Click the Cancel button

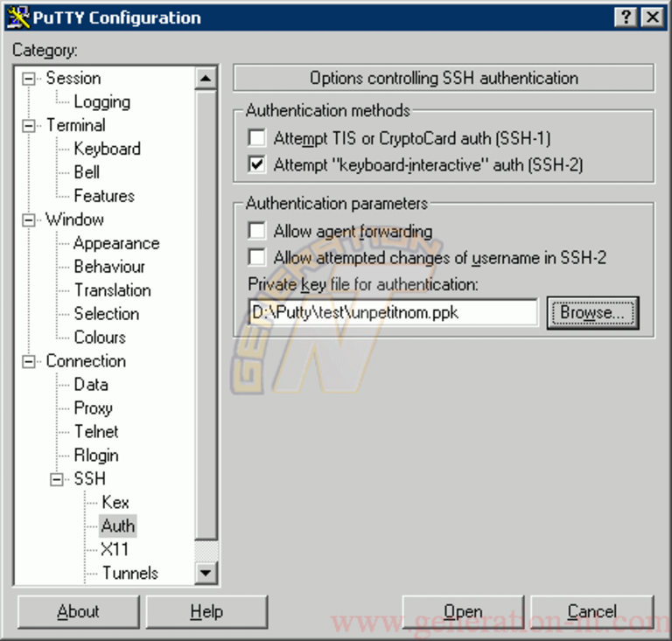[592, 612]
